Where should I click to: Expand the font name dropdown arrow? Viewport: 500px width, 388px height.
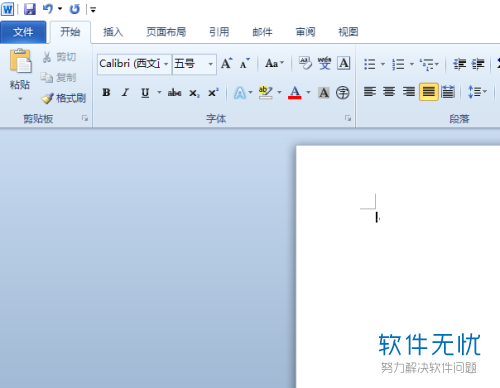[x=166, y=64]
